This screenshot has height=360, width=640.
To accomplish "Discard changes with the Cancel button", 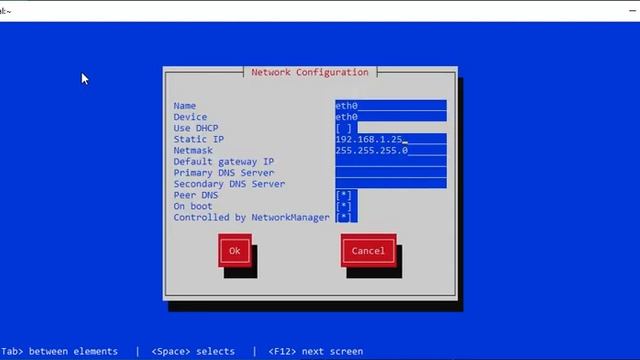I will pyautogui.click(x=369, y=251).
